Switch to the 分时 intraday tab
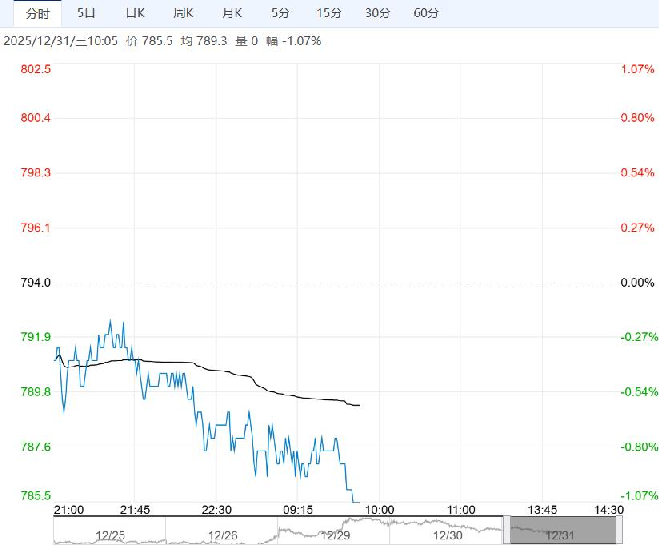 pos(37,13)
